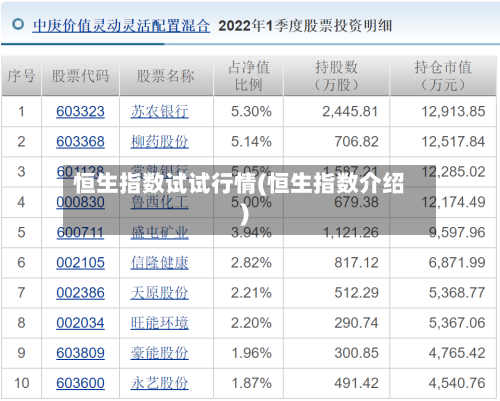The height and width of the screenshot is (401, 500).
Task: Open 永艺股份 stock name link
Action: click(159, 383)
